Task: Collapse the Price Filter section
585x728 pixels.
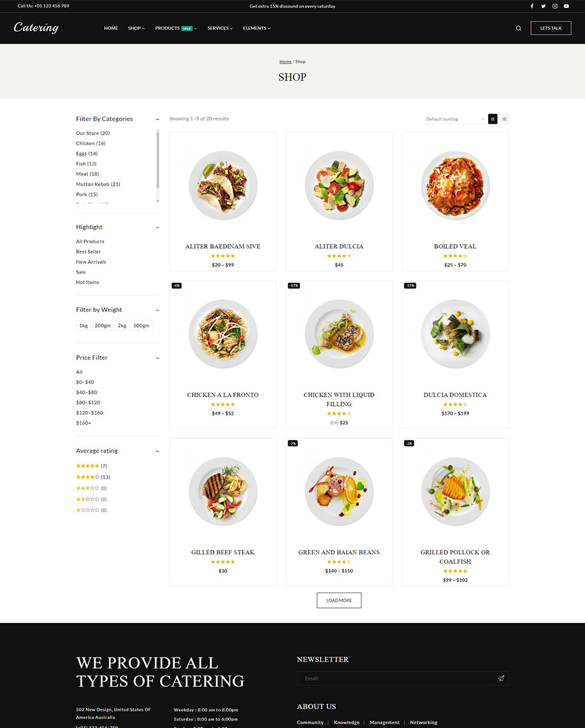Action: coord(158,358)
